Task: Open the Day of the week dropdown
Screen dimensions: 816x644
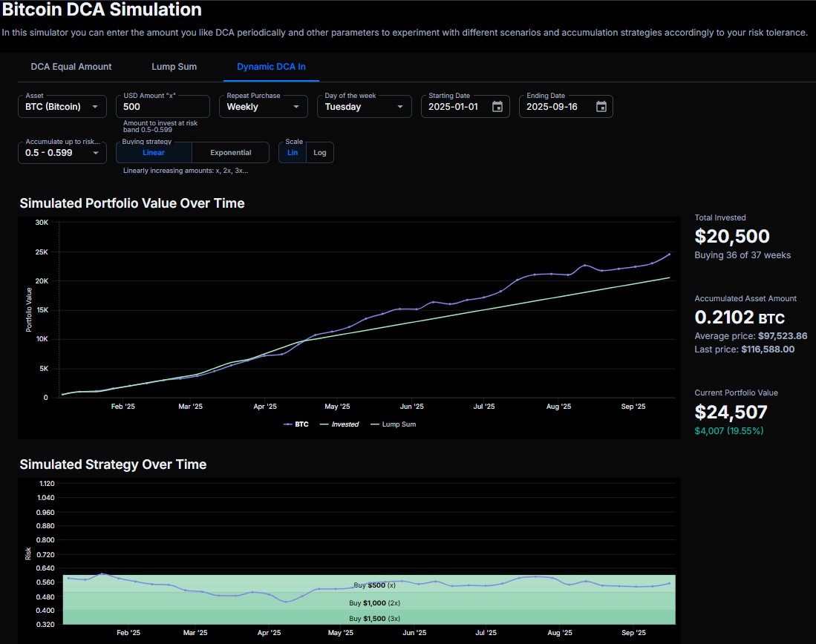Action: coord(364,107)
